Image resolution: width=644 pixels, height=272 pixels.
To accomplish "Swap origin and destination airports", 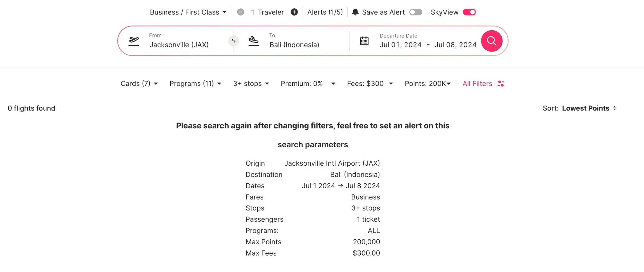I will [x=233, y=41].
